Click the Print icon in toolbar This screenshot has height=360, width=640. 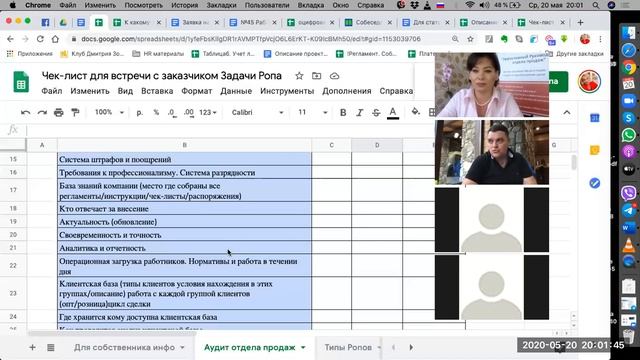pyautogui.click(x=59, y=112)
